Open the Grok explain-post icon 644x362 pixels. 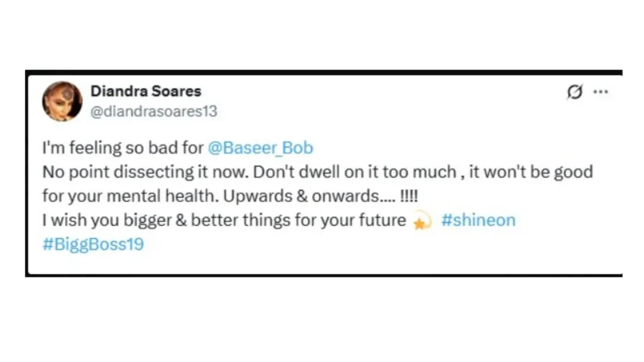tap(574, 92)
